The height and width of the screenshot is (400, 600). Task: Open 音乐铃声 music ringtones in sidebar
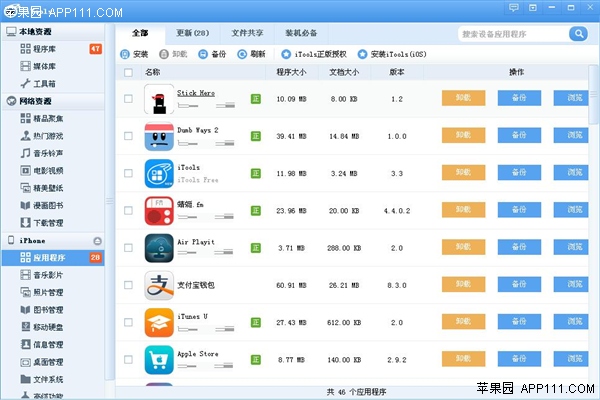click(48, 153)
